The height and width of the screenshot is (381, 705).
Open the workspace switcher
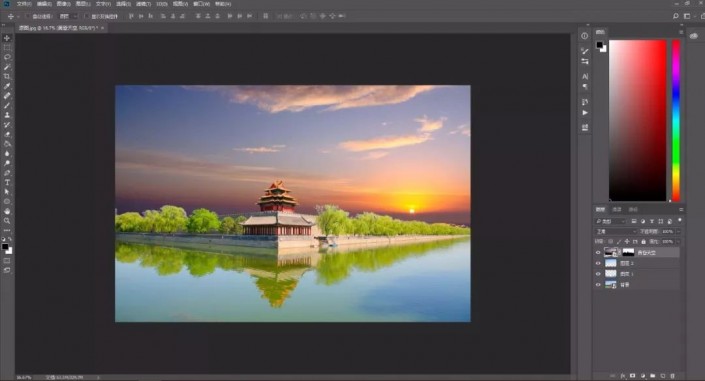click(x=687, y=16)
